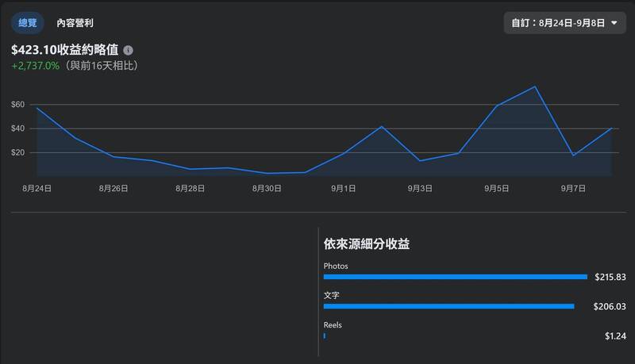Image resolution: width=635 pixels, height=364 pixels.
Task: Click the chart's highest peak near 9月6日
Action: [536, 86]
